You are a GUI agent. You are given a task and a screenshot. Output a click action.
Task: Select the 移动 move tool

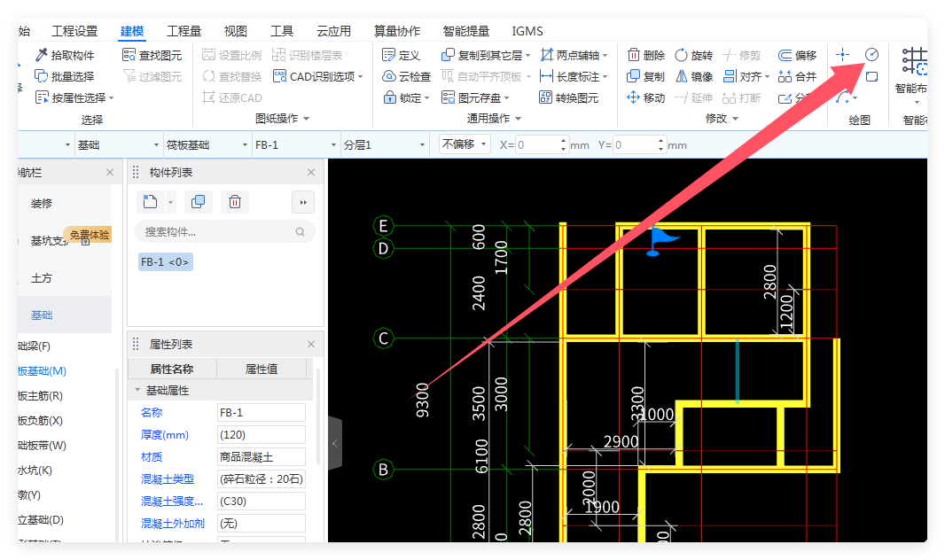[x=645, y=97]
